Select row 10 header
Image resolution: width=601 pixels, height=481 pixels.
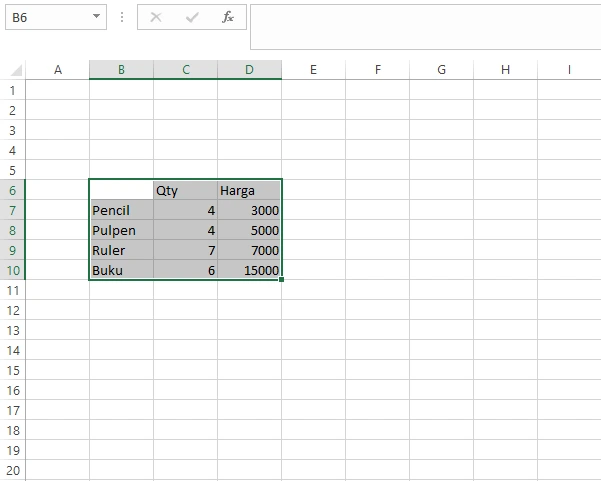(x=13, y=270)
